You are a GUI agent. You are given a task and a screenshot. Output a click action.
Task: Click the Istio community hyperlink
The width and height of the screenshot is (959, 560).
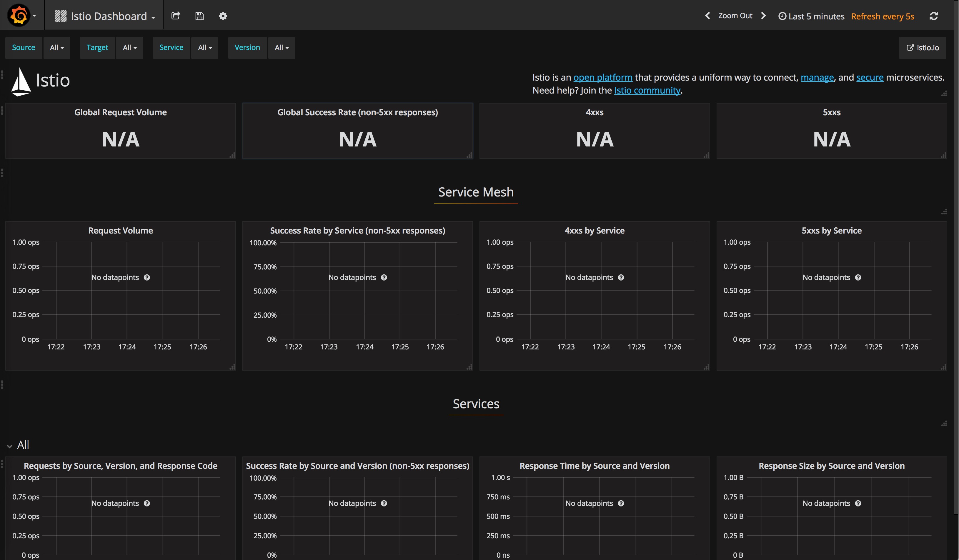(647, 90)
